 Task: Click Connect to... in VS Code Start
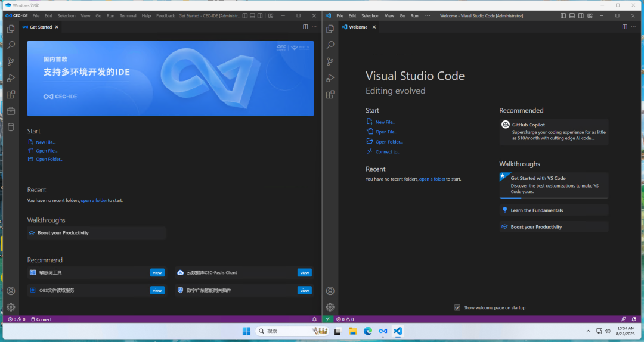click(388, 151)
